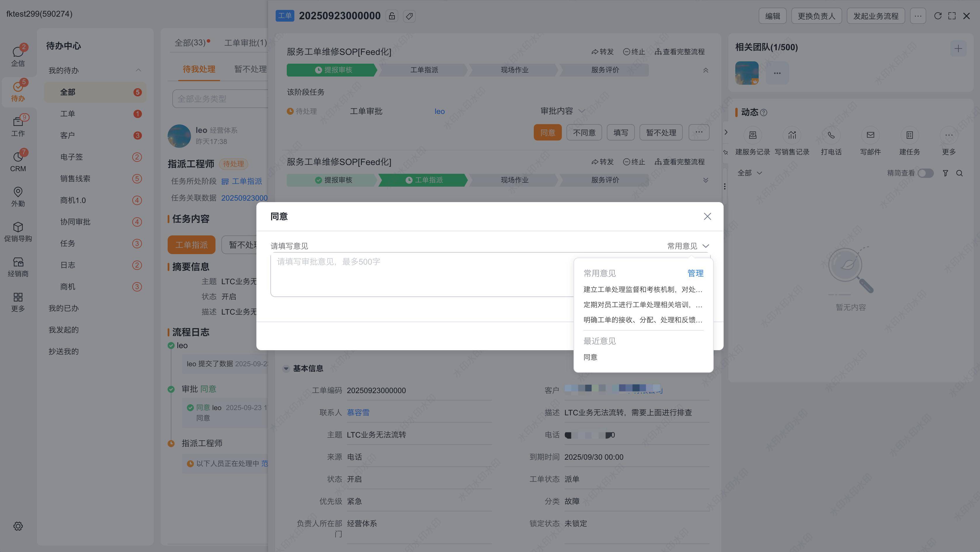Image resolution: width=980 pixels, height=552 pixels.
Task: Click the filter funnel icon in 动态 panel
Action: coord(945,173)
